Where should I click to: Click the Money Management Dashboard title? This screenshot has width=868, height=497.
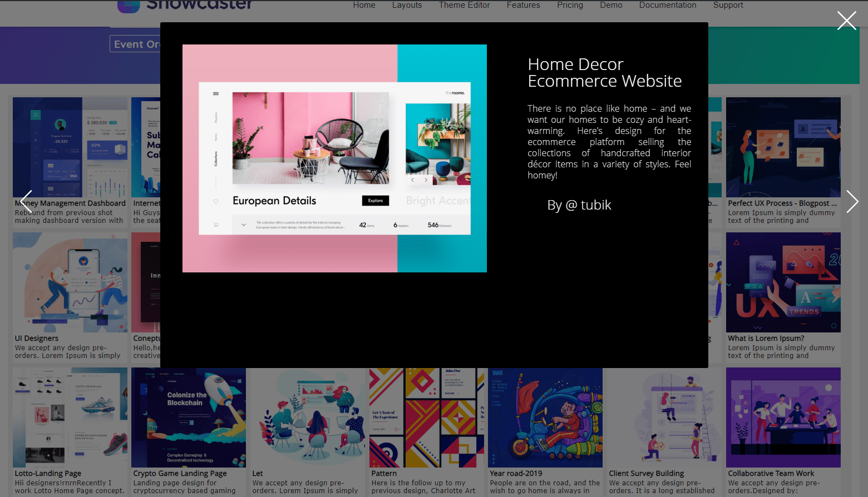pos(70,203)
